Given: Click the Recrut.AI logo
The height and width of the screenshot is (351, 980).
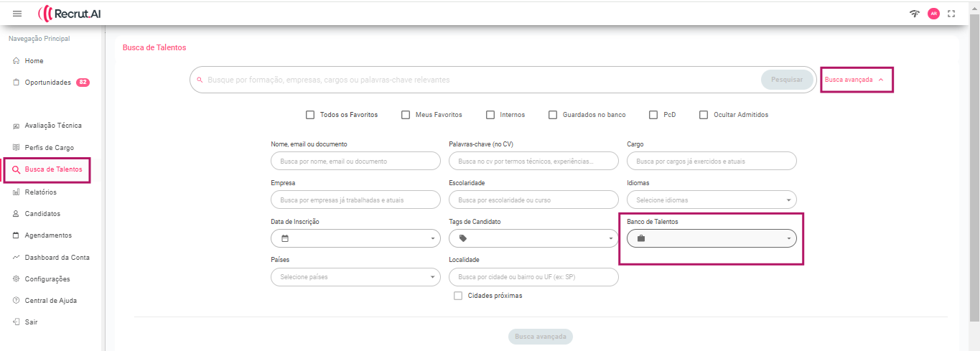Looking at the screenshot, I should click(x=70, y=14).
